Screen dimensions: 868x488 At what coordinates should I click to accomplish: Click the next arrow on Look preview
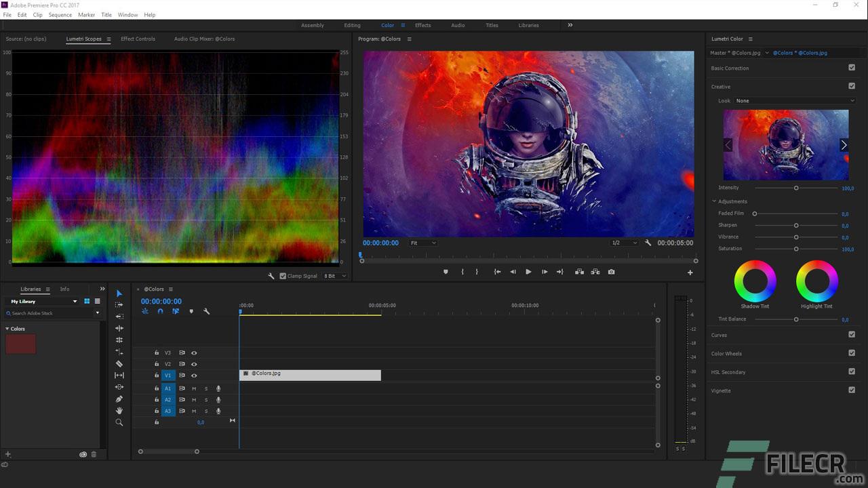[x=844, y=144]
